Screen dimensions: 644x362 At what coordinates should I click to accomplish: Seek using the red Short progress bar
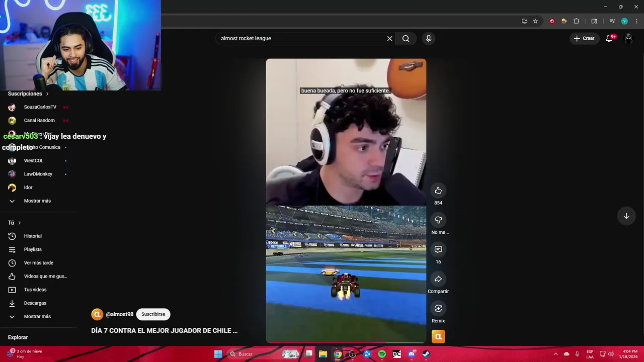(x=346, y=342)
